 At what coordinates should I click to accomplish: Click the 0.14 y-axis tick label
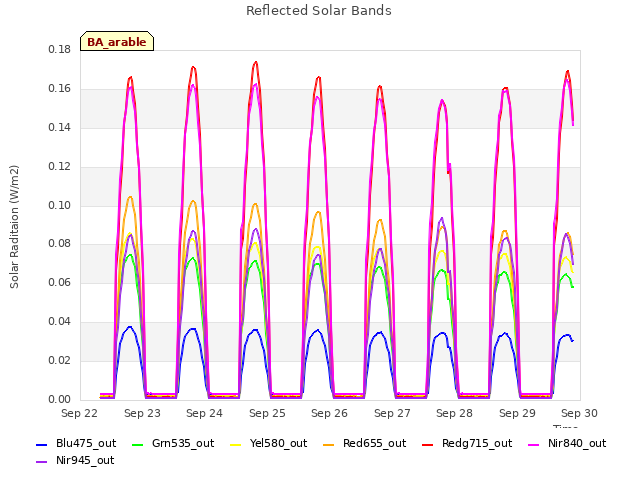point(60,128)
